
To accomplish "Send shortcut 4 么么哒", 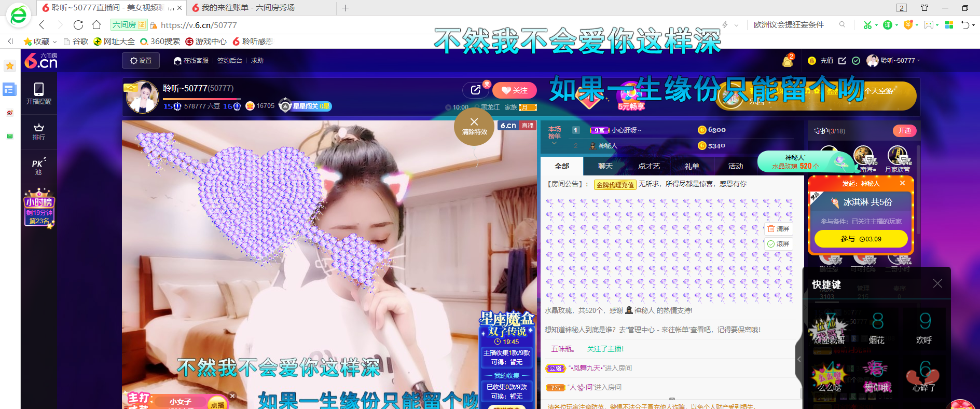I will pyautogui.click(x=829, y=376).
